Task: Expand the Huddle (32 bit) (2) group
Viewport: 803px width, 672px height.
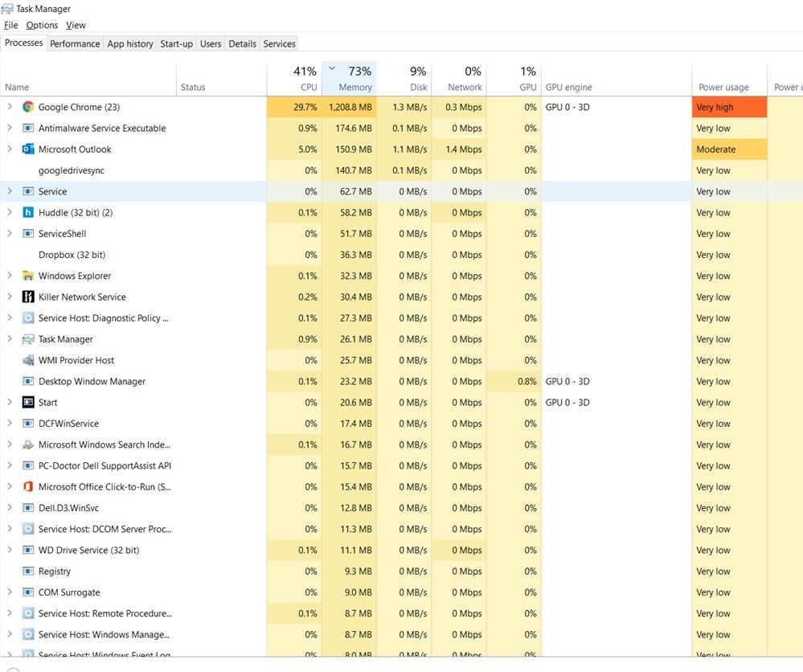Action: click(9, 212)
